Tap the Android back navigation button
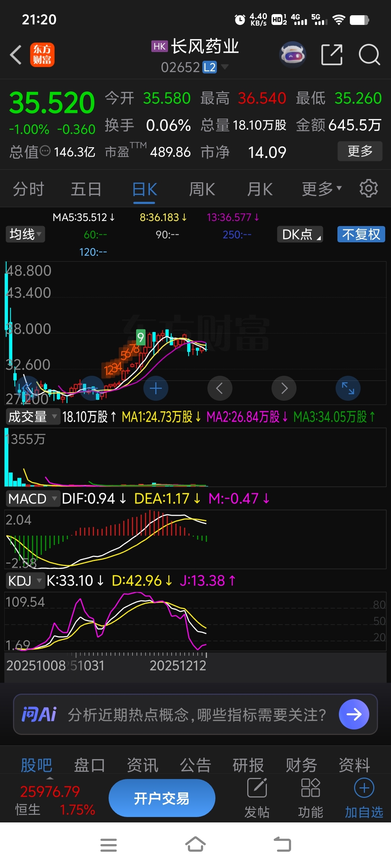 [282, 844]
